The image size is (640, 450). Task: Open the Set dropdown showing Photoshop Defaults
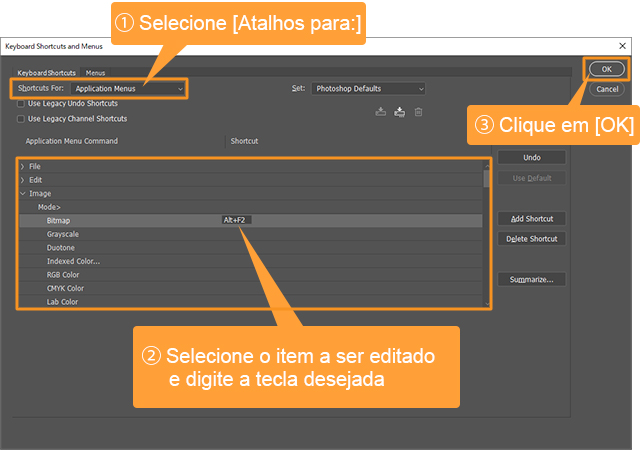pos(368,89)
